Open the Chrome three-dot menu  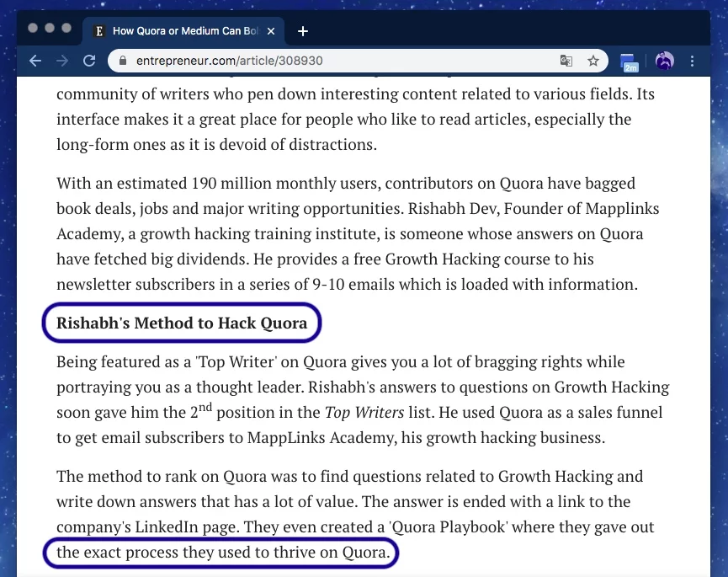[693, 61]
